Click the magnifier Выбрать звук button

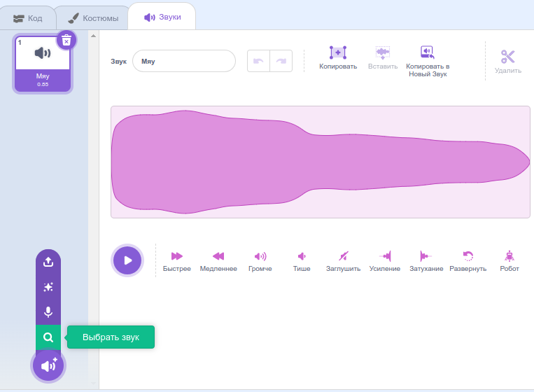coord(48,337)
